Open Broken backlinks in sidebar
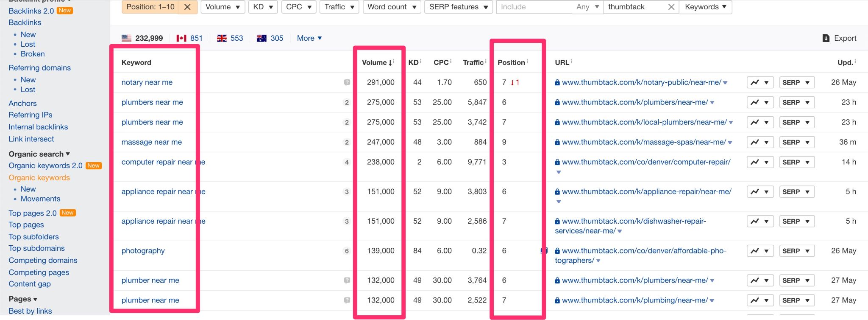868x320 pixels. pos(33,54)
